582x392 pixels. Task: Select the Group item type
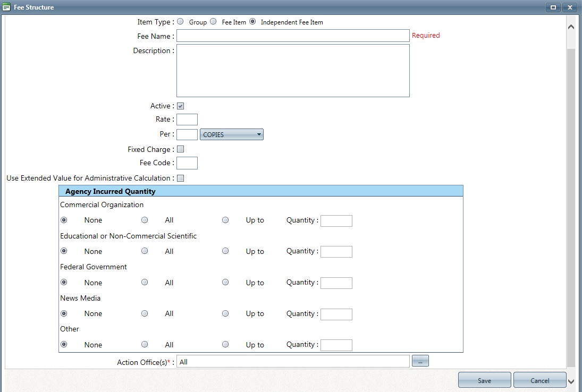180,21
